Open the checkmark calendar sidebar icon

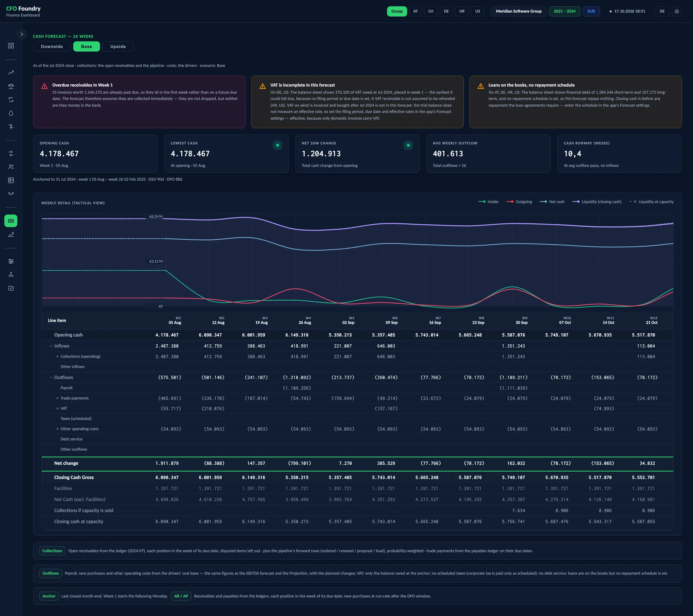pos(11,288)
